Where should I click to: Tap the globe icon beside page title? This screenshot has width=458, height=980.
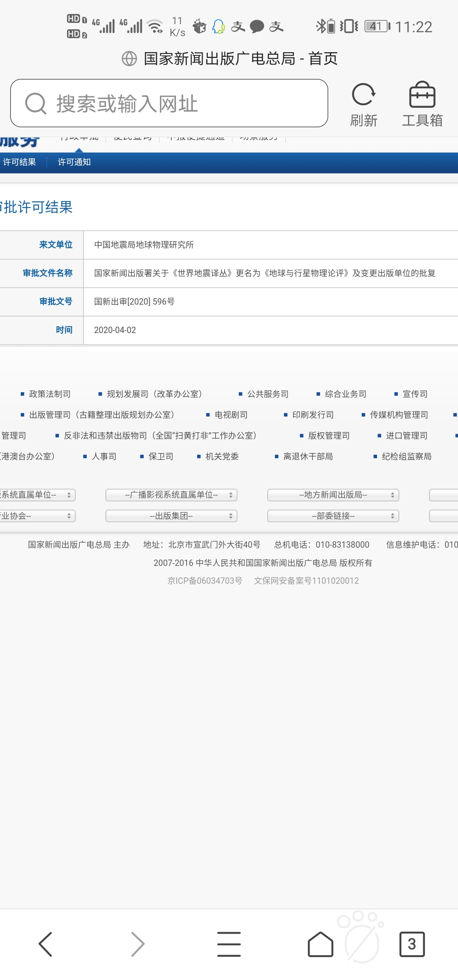(x=129, y=59)
